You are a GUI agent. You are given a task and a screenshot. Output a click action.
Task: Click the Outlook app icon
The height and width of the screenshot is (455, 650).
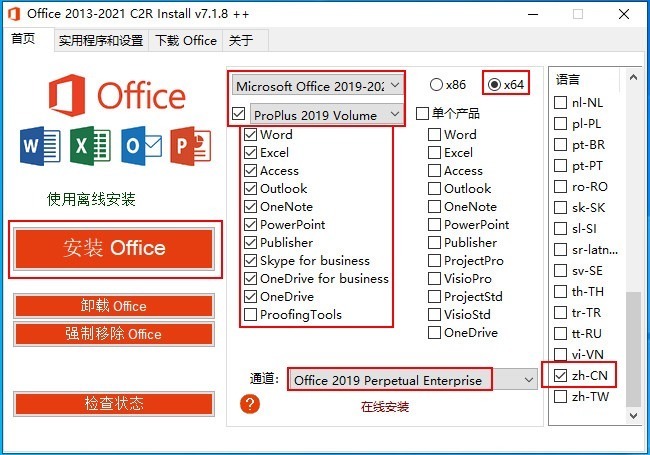click(139, 146)
